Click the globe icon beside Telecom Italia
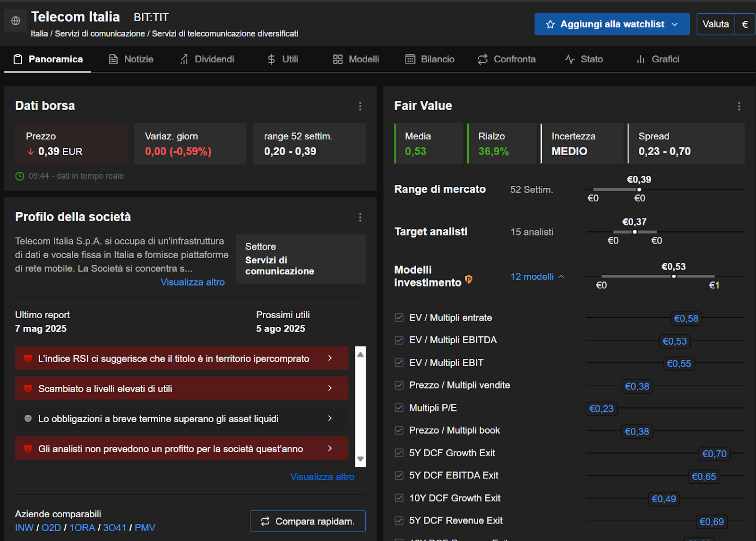 pyautogui.click(x=16, y=21)
